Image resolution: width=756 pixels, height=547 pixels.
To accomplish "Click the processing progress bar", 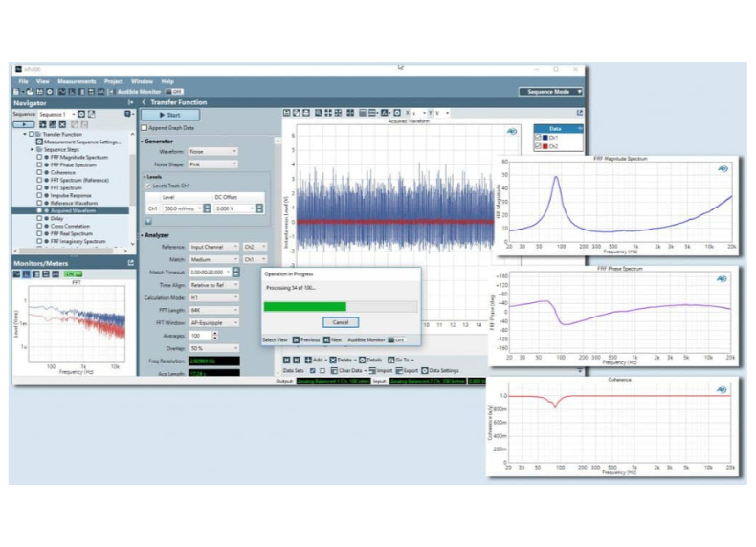I will [x=341, y=307].
